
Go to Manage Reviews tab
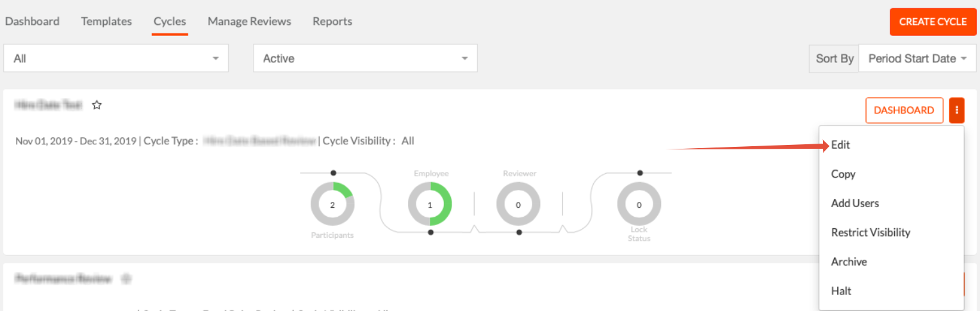pos(249,21)
